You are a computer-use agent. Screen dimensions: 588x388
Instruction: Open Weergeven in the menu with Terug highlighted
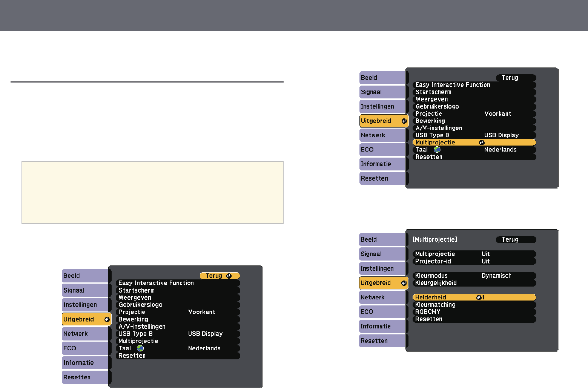pyautogui.click(x=178, y=298)
